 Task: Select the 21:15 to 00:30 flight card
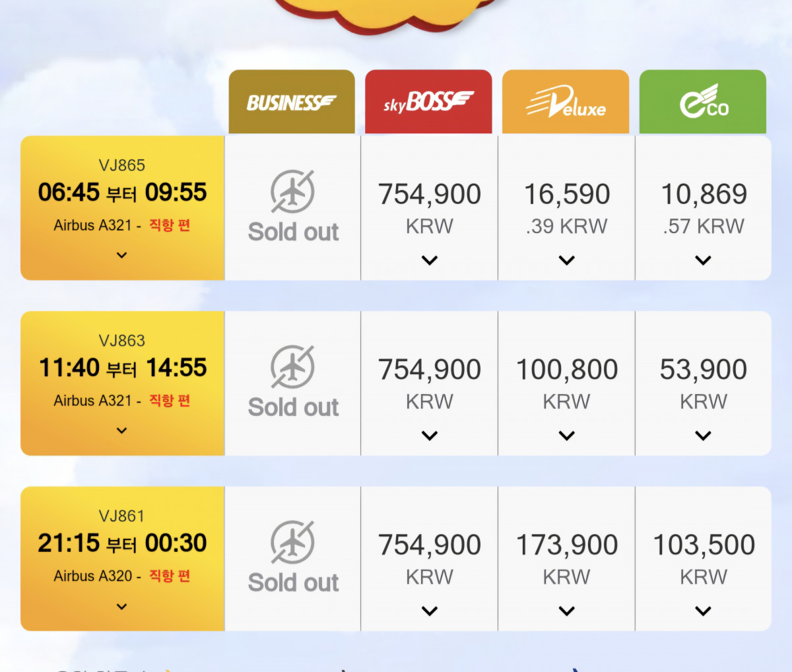(x=123, y=544)
